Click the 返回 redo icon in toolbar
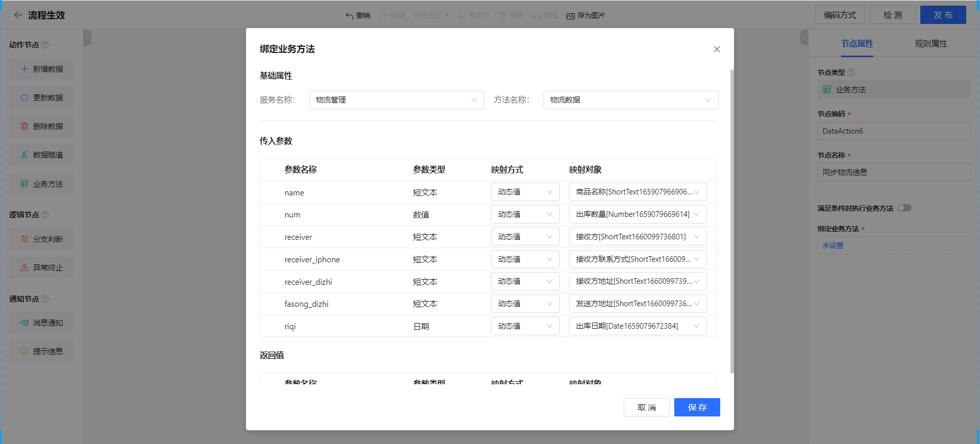Image resolution: width=980 pixels, height=444 pixels. (x=383, y=16)
